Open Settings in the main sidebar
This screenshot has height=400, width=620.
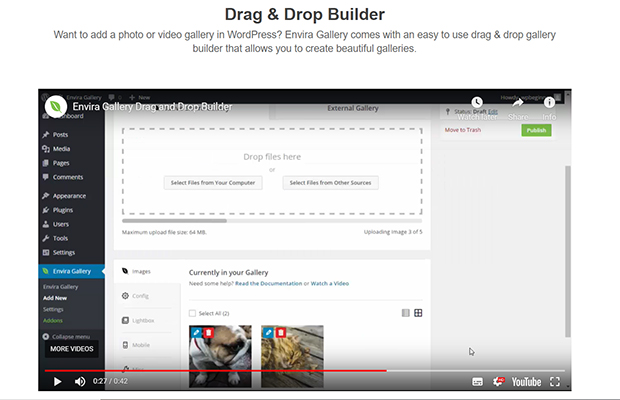pos(64,253)
